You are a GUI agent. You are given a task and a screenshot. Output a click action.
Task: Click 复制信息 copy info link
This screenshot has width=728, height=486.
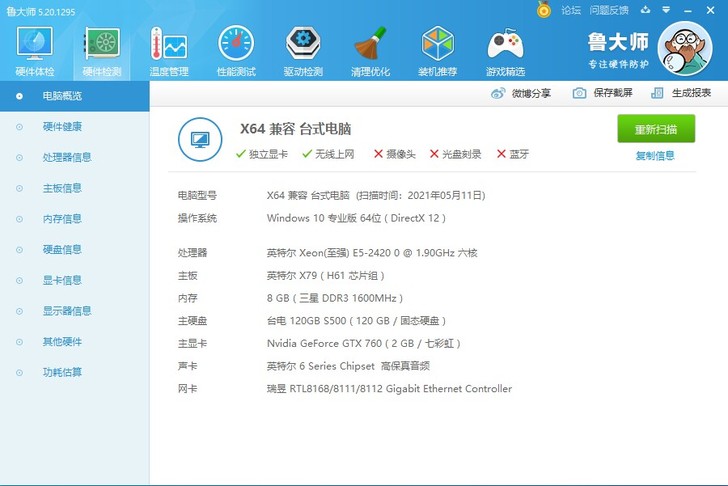point(655,156)
